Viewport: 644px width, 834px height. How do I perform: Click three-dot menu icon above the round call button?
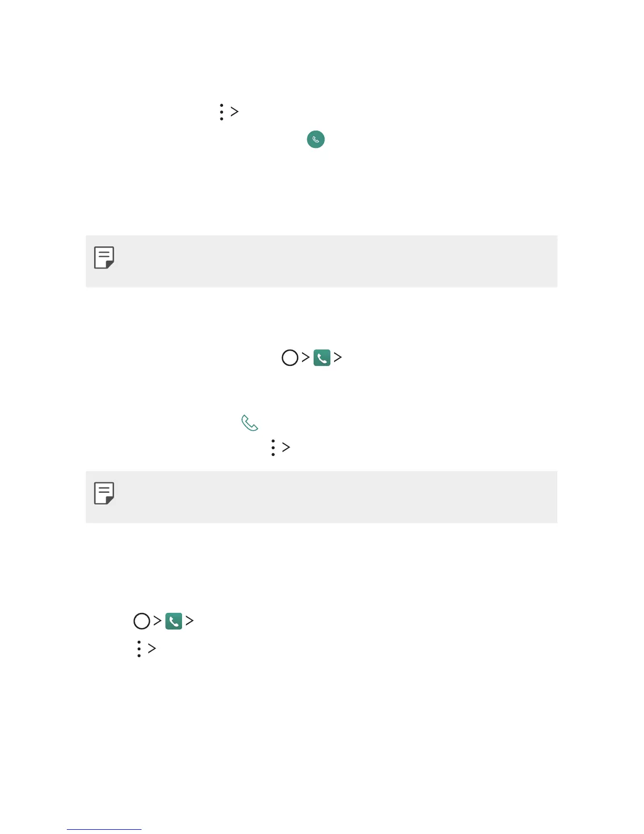pyautogui.click(x=222, y=112)
